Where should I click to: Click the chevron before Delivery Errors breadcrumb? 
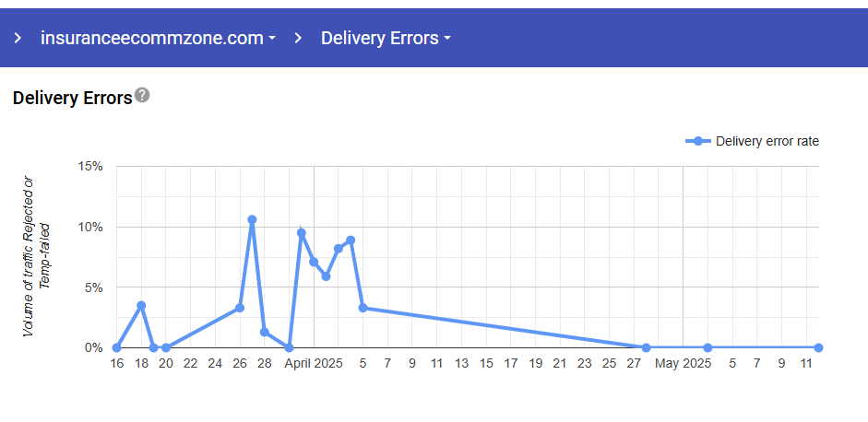[298, 39]
